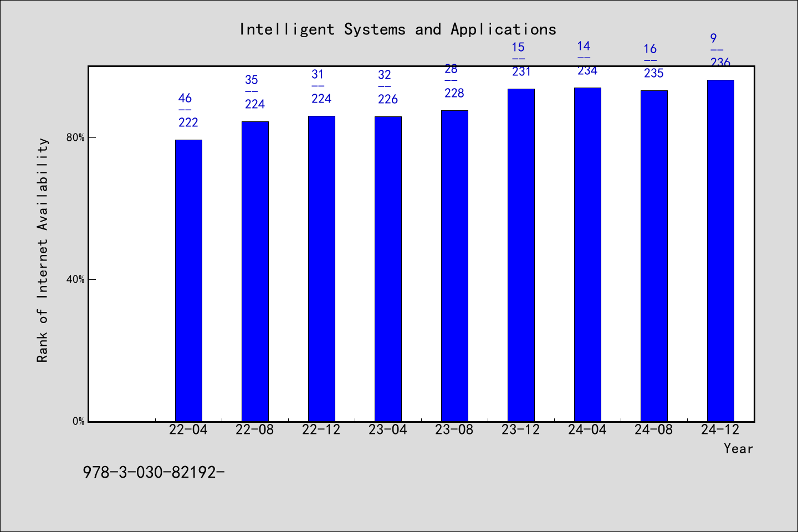
Task: Select the bar for 23-12
Action: click(x=521, y=255)
